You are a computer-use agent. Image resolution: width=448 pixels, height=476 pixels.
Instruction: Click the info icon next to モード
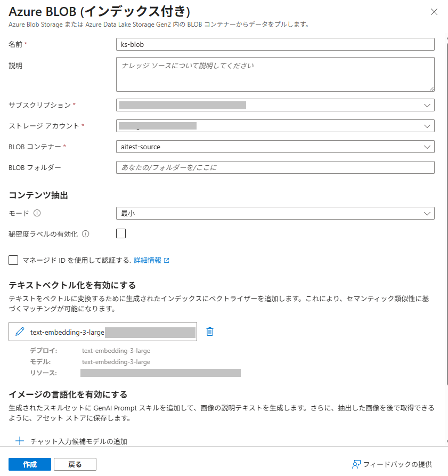(x=37, y=213)
